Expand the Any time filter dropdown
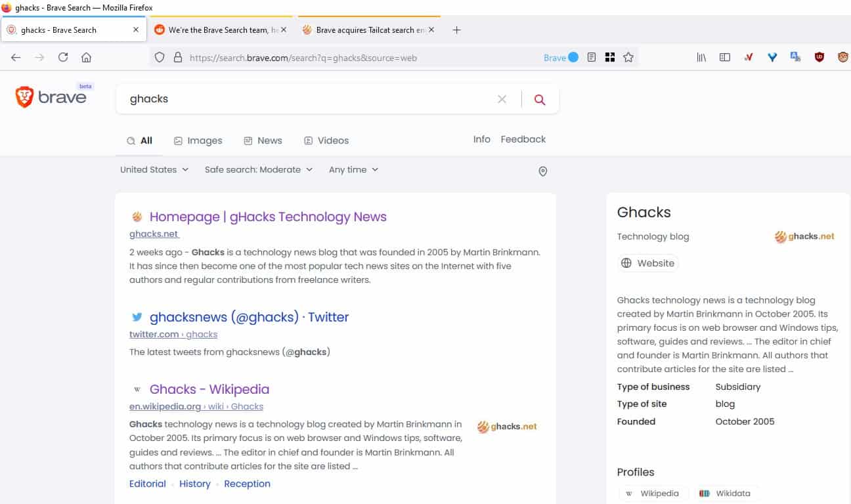 pos(354,169)
